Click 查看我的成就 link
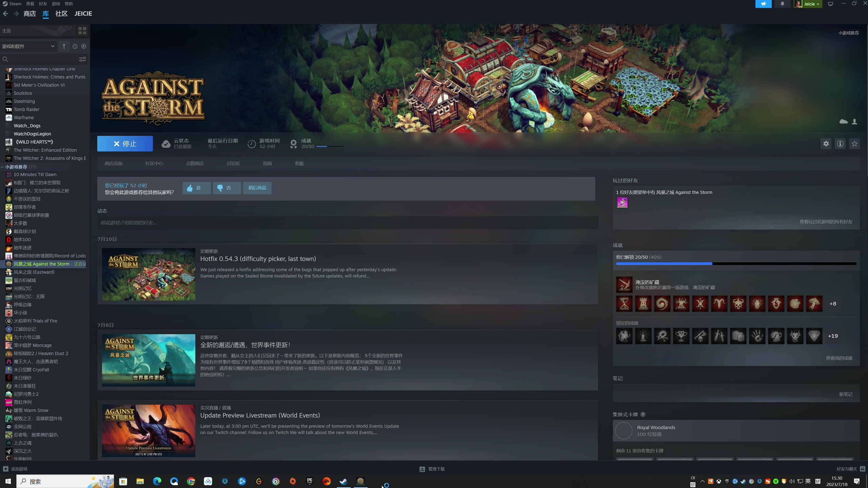This screenshot has width=868, height=488. tap(839, 358)
